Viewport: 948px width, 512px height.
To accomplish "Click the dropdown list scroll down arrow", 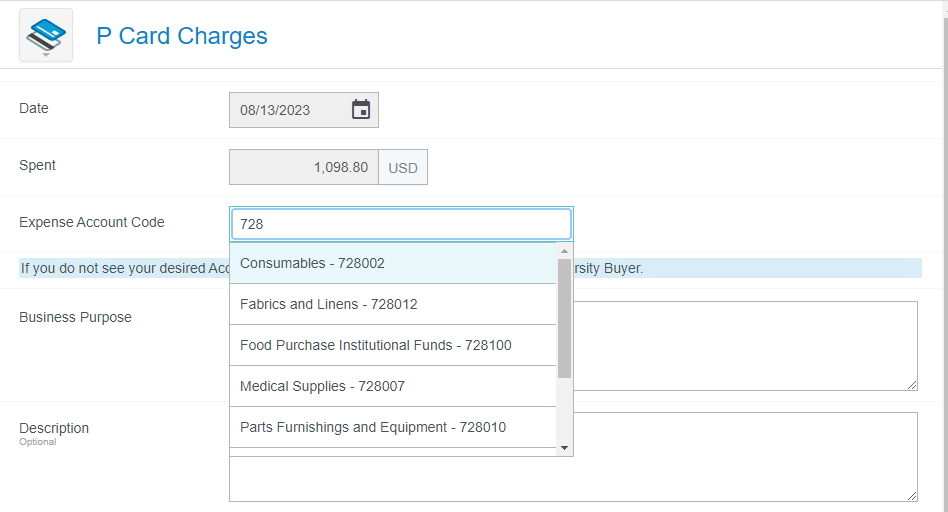I will [564, 448].
